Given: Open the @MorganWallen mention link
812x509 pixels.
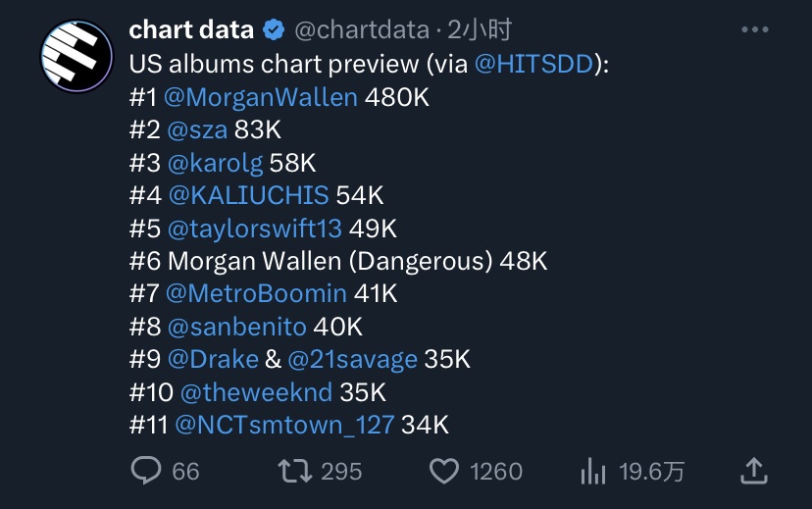Looking at the screenshot, I should point(261,97).
